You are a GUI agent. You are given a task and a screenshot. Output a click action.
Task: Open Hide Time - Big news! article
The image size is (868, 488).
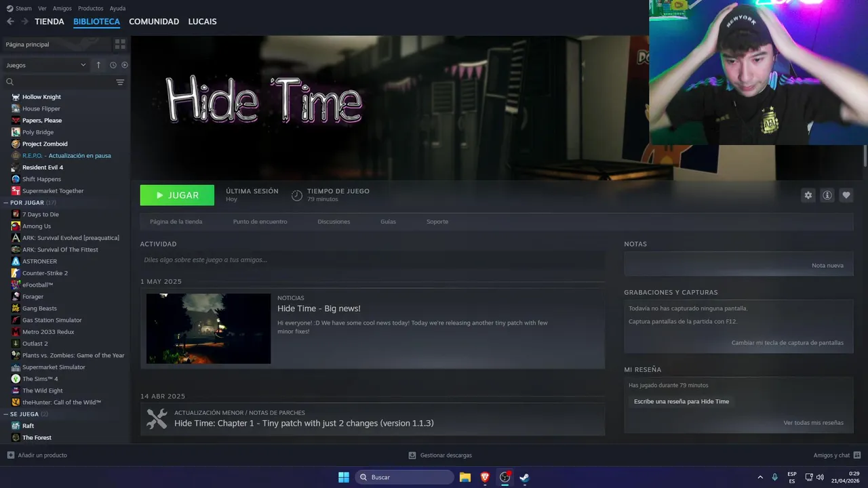click(x=319, y=308)
